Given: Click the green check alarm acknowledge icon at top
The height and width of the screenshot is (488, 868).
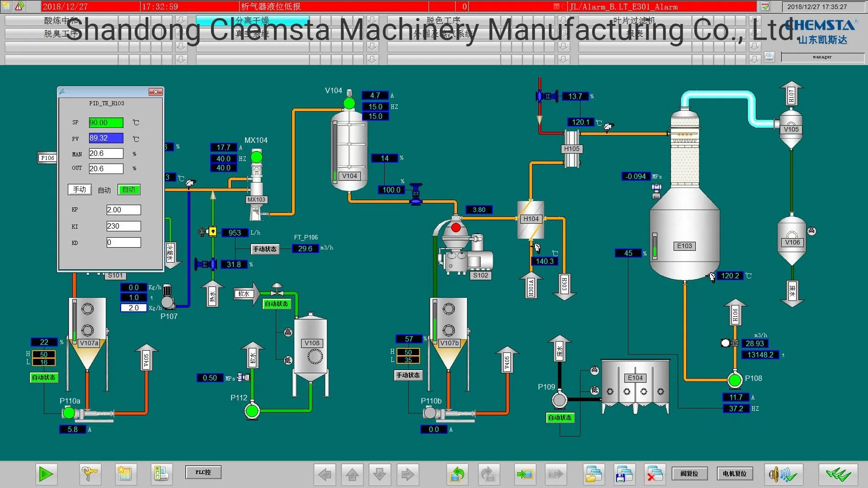Looking at the screenshot, I should (765, 6).
